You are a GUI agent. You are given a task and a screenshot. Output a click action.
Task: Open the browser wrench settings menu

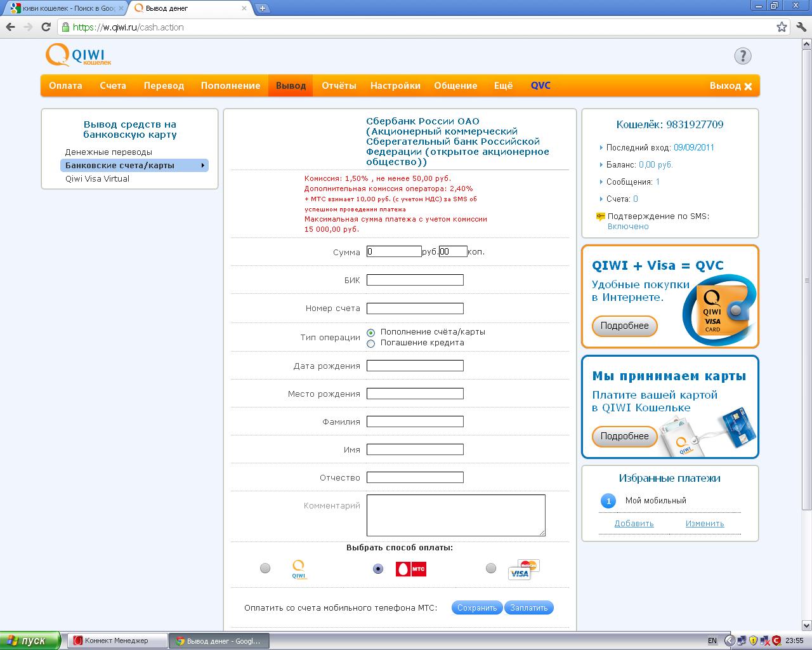[801, 27]
